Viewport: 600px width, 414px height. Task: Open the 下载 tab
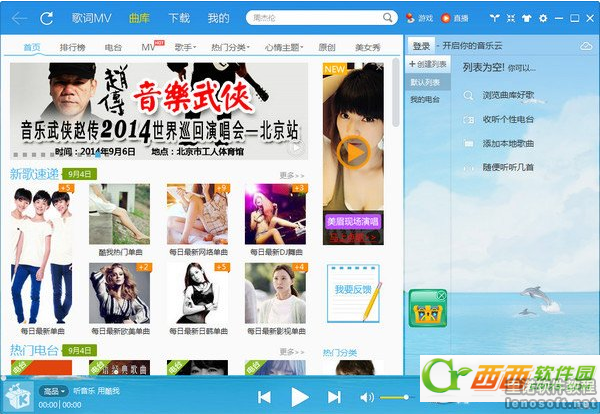(x=179, y=18)
